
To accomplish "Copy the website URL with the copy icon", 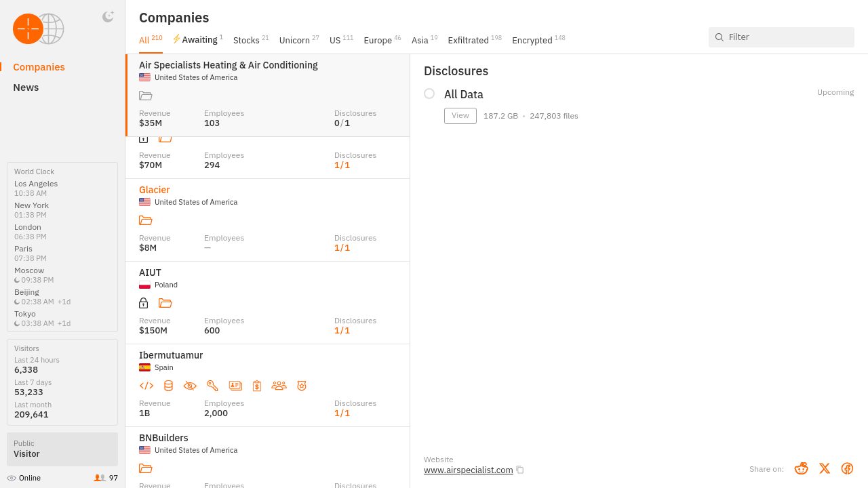I will coord(520,470).
